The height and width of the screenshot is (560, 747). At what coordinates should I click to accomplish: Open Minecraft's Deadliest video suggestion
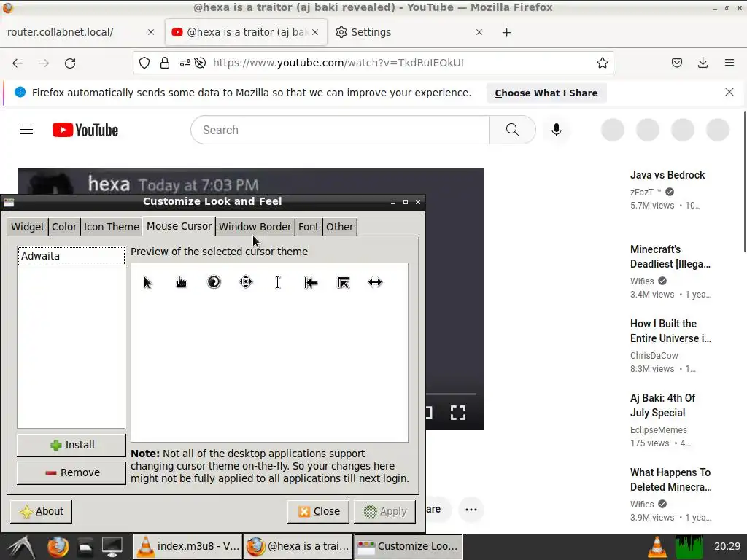(x=670, y=256)
